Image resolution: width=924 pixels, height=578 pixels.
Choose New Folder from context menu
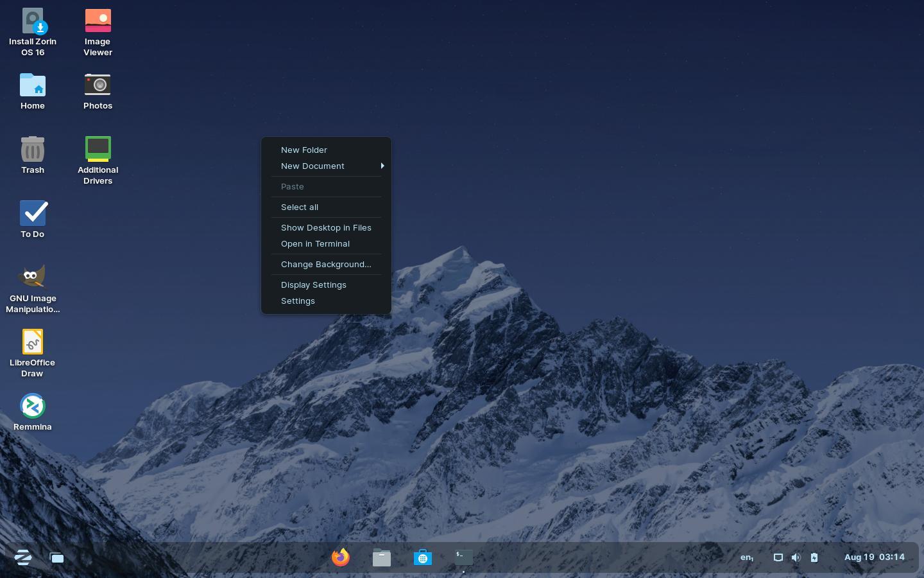[x=304, y=150]
